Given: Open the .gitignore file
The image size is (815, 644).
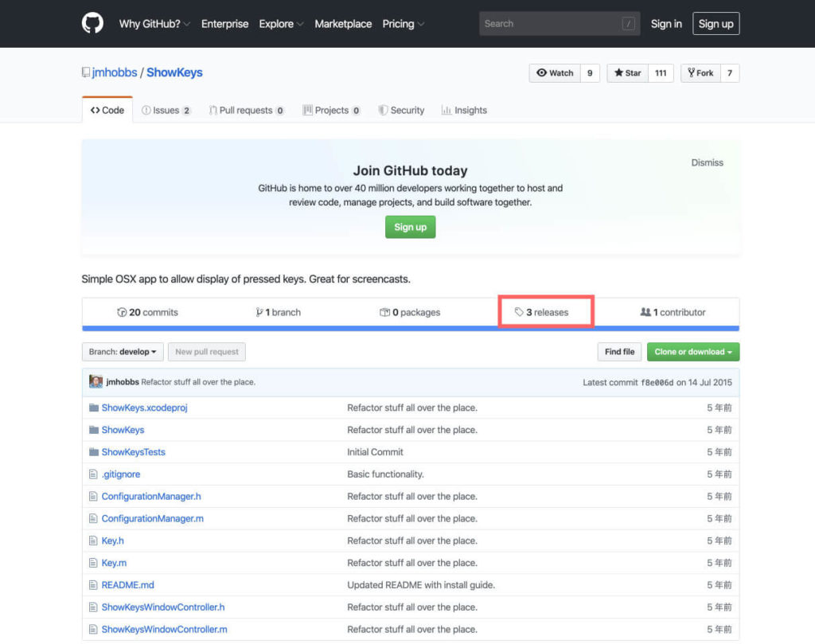Looking at the screenshot, I should (x=121, y=474).
